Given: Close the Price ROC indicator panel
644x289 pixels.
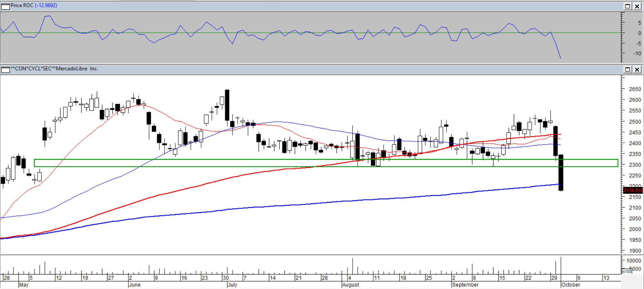Looking at the screenshot, I should pos(637,6).
